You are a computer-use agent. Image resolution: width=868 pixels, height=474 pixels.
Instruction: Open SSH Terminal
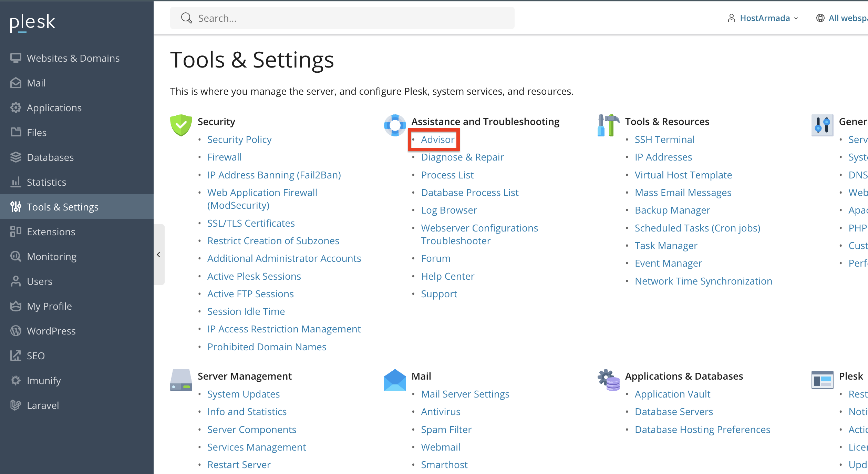pyautogui.click(x=665, y=140)
